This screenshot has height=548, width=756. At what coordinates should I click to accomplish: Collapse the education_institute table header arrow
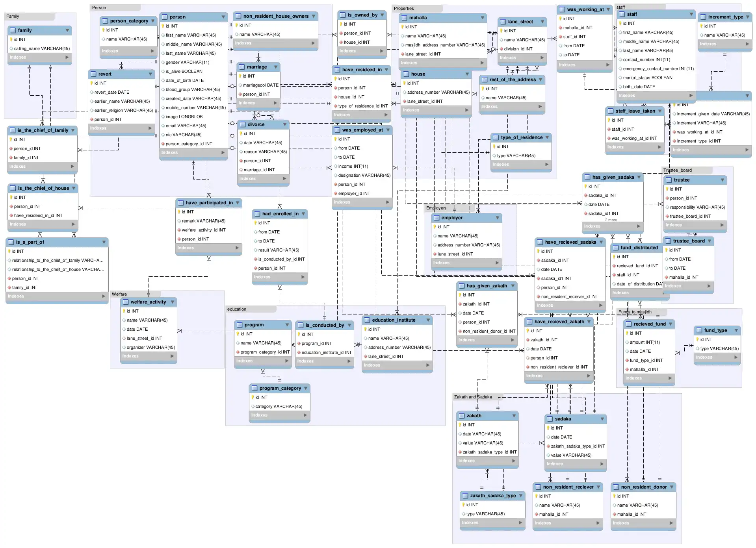428,320
